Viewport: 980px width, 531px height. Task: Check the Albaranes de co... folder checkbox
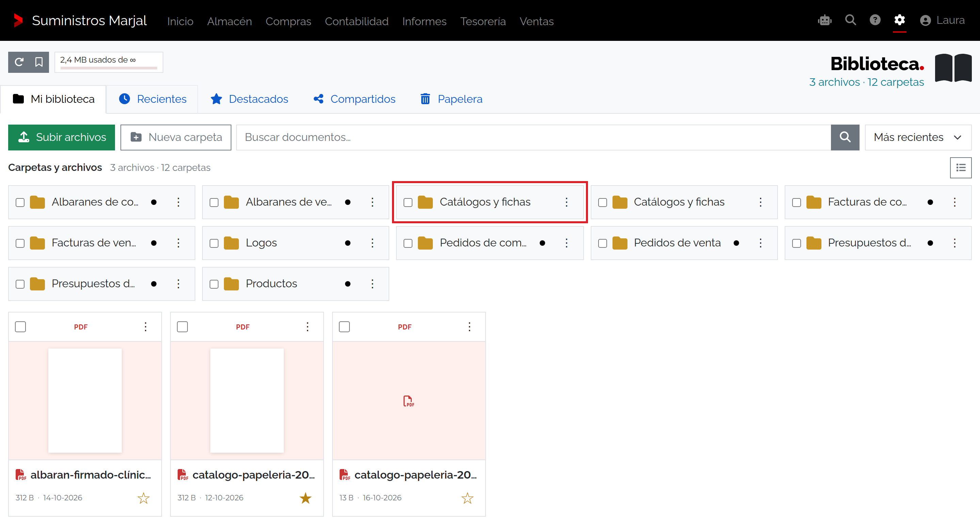pos(20,202)
